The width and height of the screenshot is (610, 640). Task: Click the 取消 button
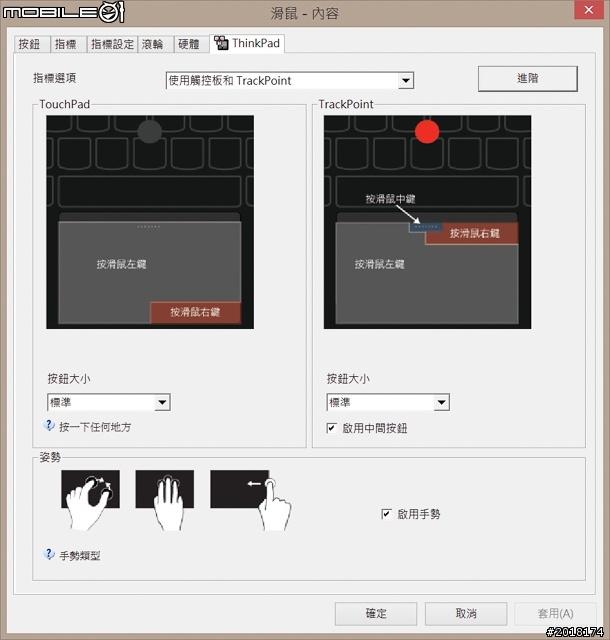tap(466, 613)
